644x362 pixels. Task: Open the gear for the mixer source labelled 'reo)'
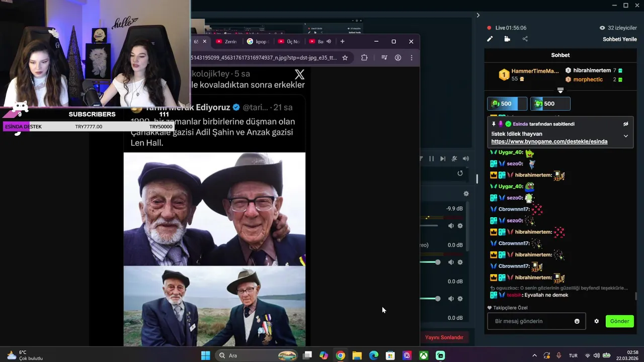(460, 262)
